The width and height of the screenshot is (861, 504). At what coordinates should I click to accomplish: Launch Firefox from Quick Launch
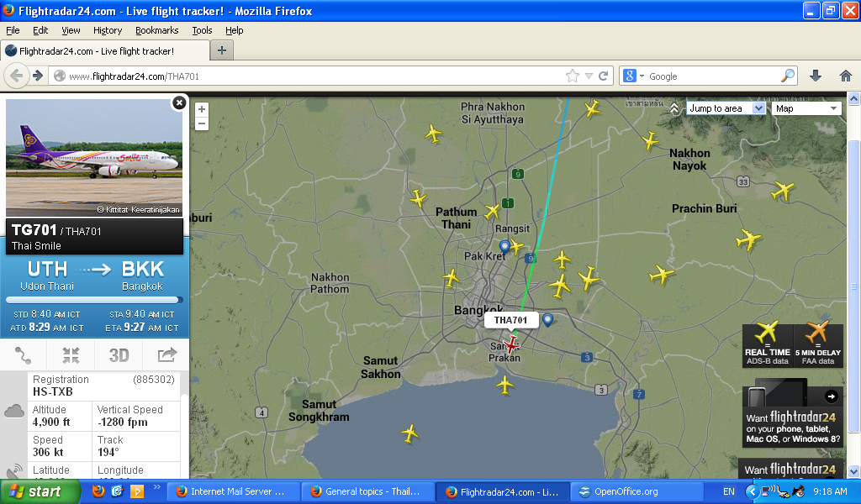coord(98,491)
